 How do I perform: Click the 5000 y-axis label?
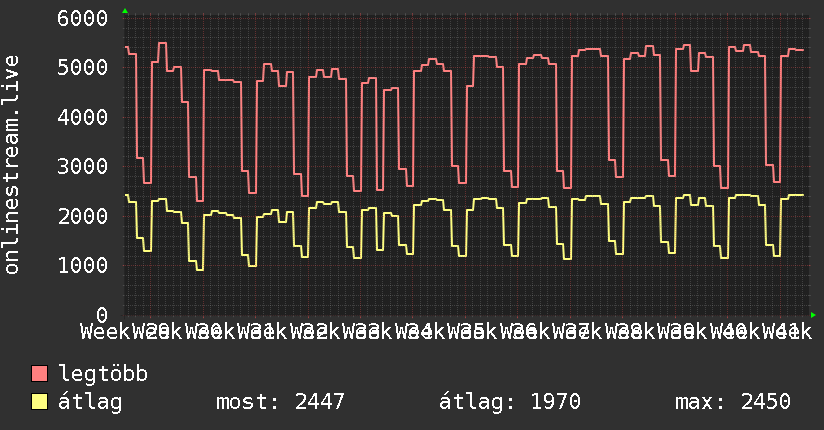(x=83, y=67)
